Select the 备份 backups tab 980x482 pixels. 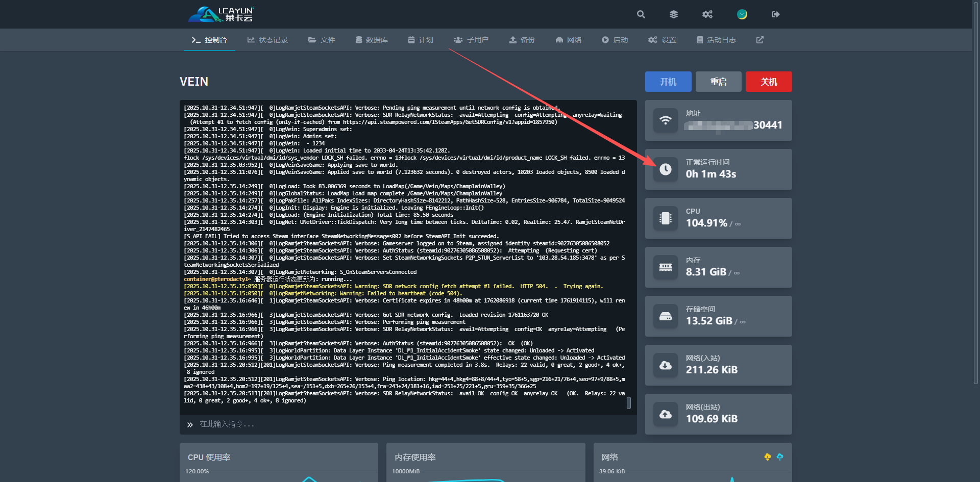[522, 40]
